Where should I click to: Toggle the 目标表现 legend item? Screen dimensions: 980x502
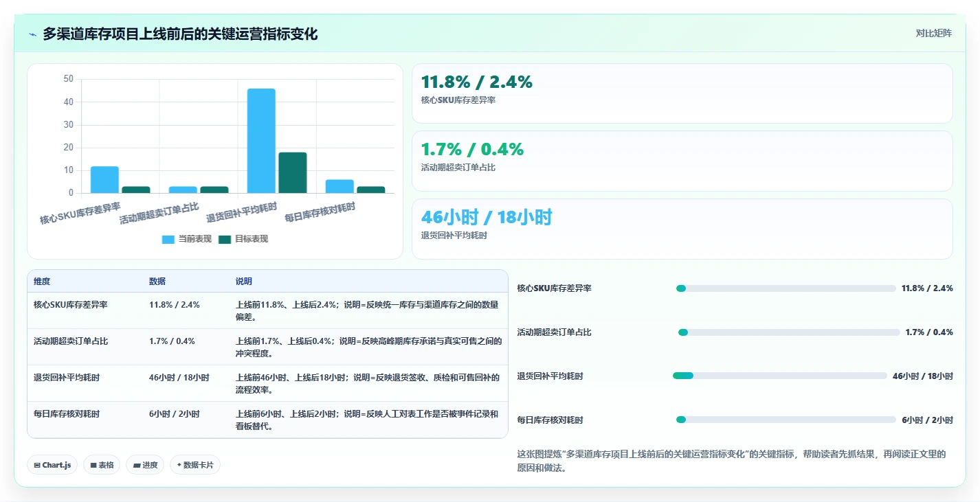pyautogui.click(x=243, y=239)
